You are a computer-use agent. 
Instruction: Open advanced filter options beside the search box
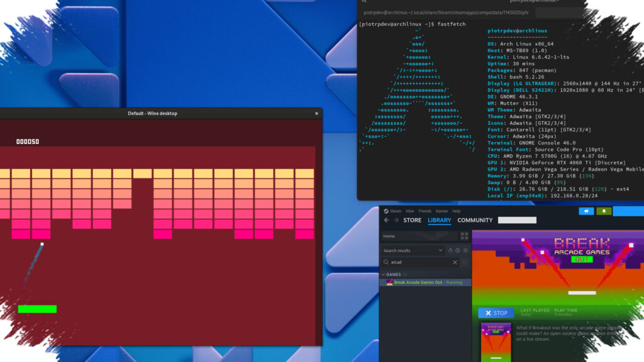coord(465,262)
